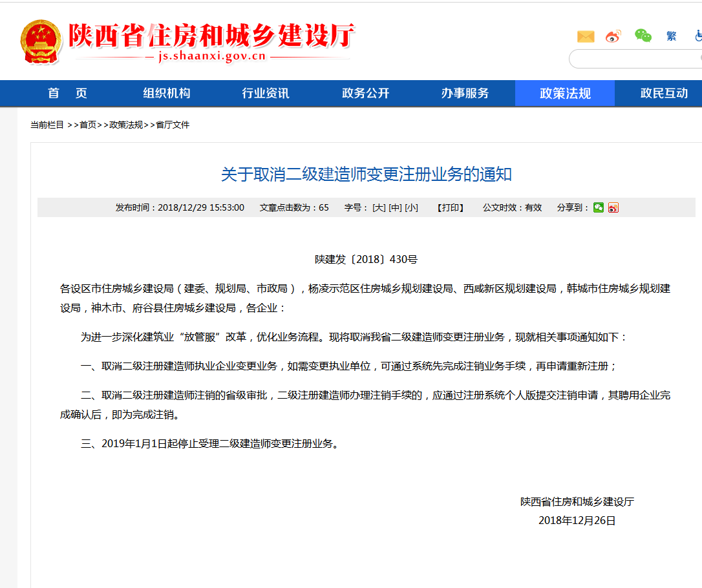The width and height of the screenshot is (702, 588).
Task: Click 省厅文件 breadcrumb link
Action: pyautogui.click(x=173, y=125)
